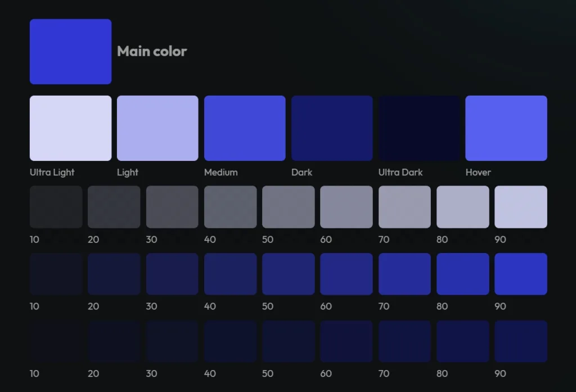The height and width of the screenshot is (392, 576).
Task: Click the Ultra Dark swatch
Action: 419,128
